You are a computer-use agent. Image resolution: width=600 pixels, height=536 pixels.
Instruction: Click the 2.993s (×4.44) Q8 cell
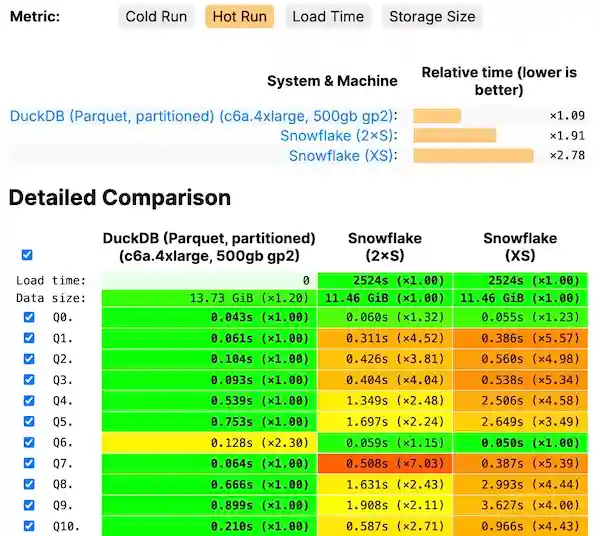(x=520, y=484)
